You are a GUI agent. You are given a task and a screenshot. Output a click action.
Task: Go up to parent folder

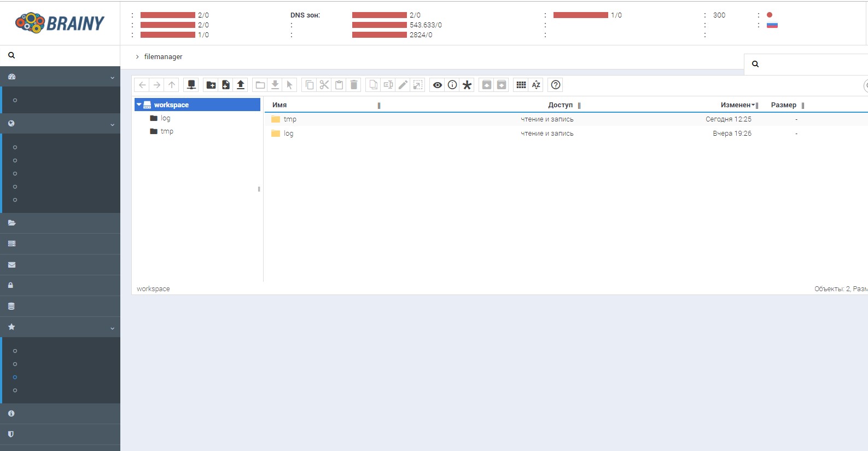172,85
